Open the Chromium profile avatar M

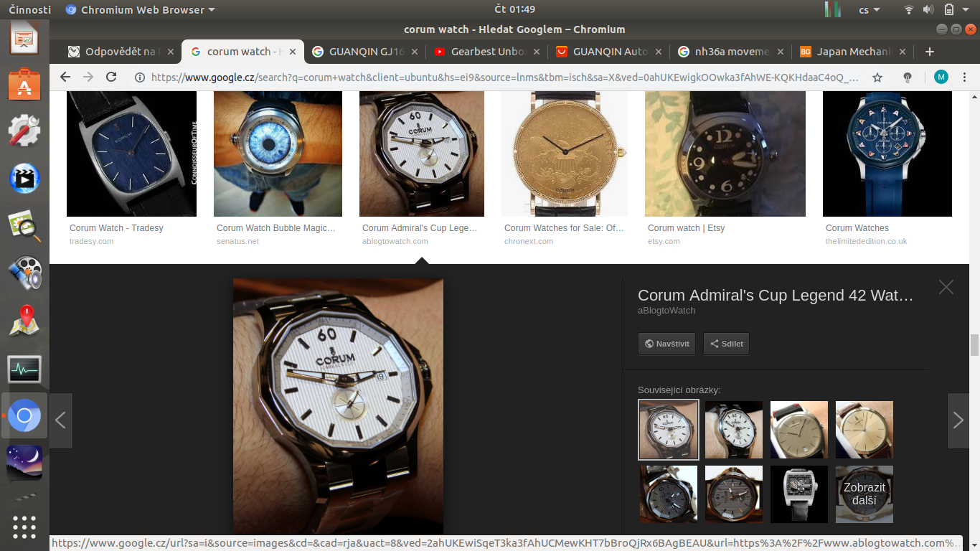pos(941,77)
